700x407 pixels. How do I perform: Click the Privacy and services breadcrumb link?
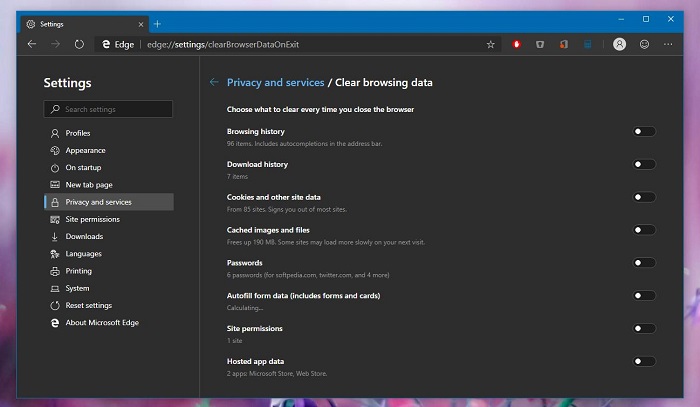[x=275, y=83]
